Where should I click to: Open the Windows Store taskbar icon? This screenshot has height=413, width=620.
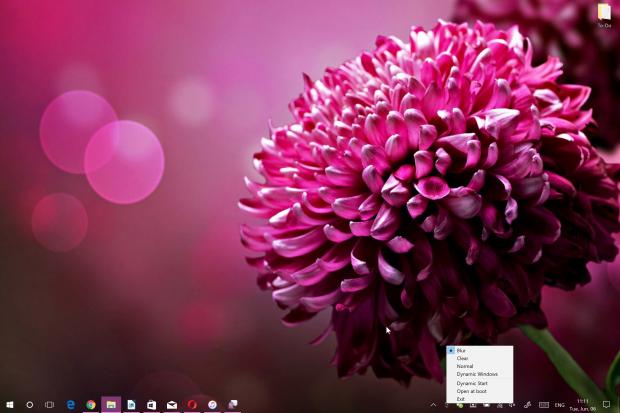(151, 405)
